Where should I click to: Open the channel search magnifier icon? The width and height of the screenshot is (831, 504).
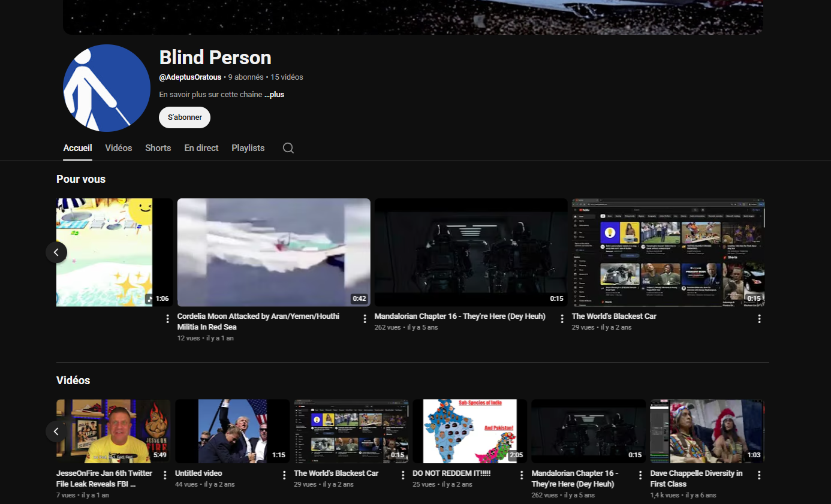[x=288, y=148]
